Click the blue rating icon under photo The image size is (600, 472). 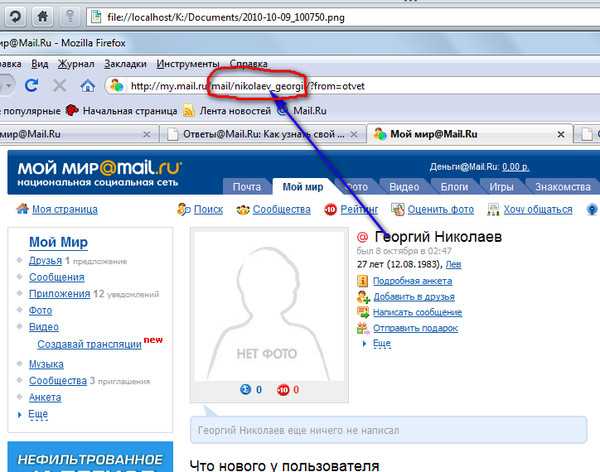[245, 389]
